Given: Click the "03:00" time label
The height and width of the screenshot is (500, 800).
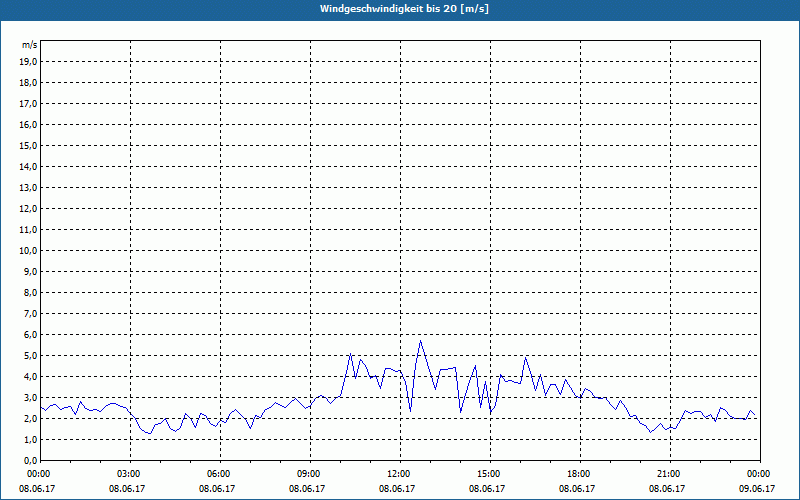Looking at the screenshot, I should click(x=130, y=474).
